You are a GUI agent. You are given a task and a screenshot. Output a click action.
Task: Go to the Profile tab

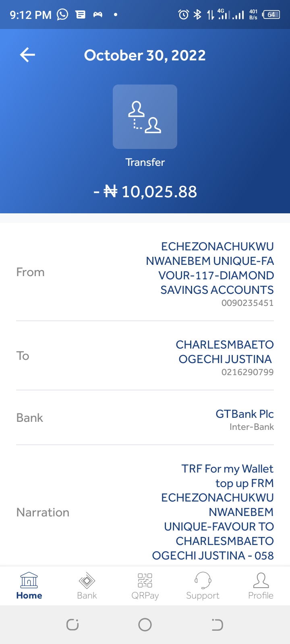coord(261,586)
